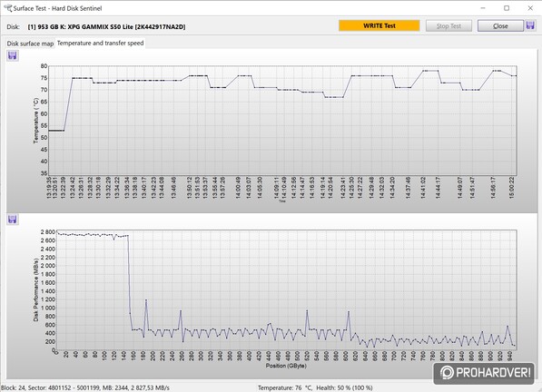Click the 'Health: 50 % (100 %)' status text
The image size is (542, 392).
[x=344, y=387]
